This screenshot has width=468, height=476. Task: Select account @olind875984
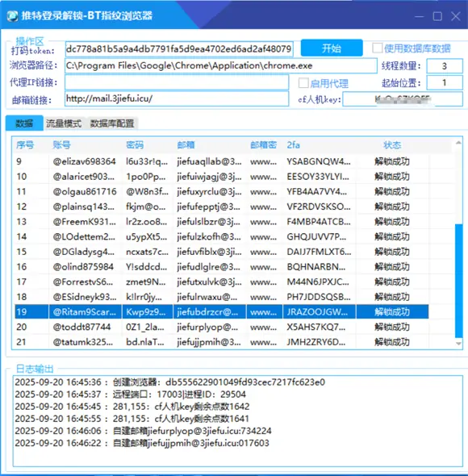tap(83, 267)
